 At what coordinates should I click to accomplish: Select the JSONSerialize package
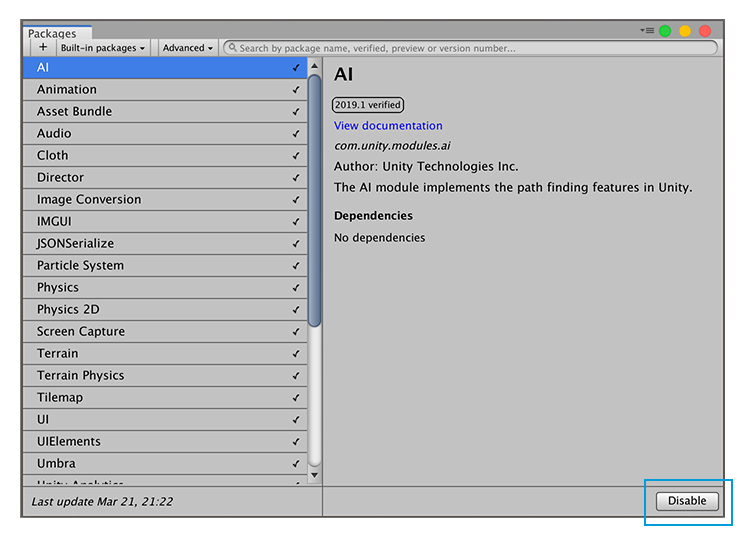(165, 244)
